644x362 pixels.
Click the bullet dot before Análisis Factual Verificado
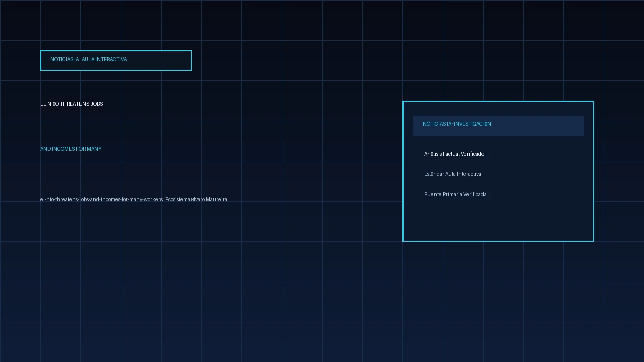(423, 154)
